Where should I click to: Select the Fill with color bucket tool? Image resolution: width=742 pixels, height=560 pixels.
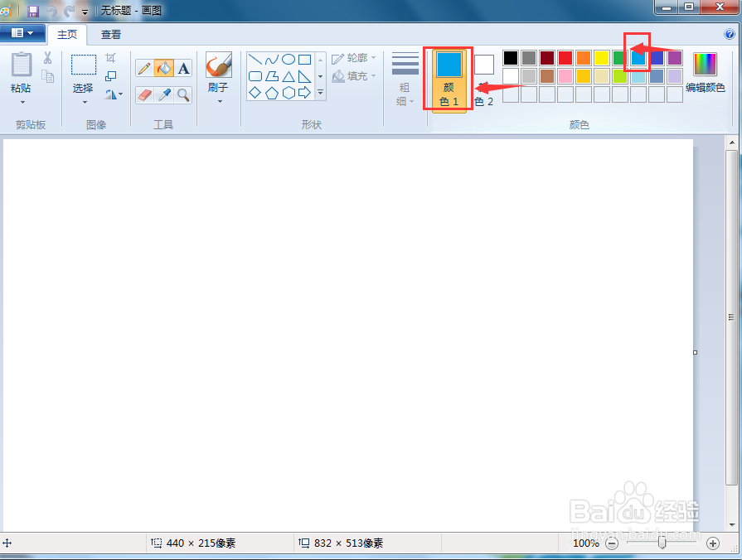click(x=163, y=69)
